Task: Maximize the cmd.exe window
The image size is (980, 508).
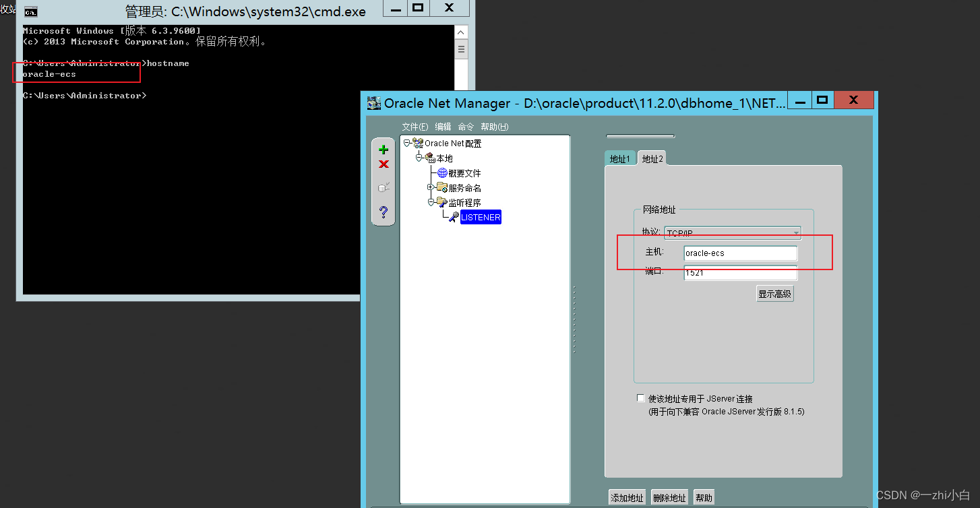Action: [x=418, y=8]
